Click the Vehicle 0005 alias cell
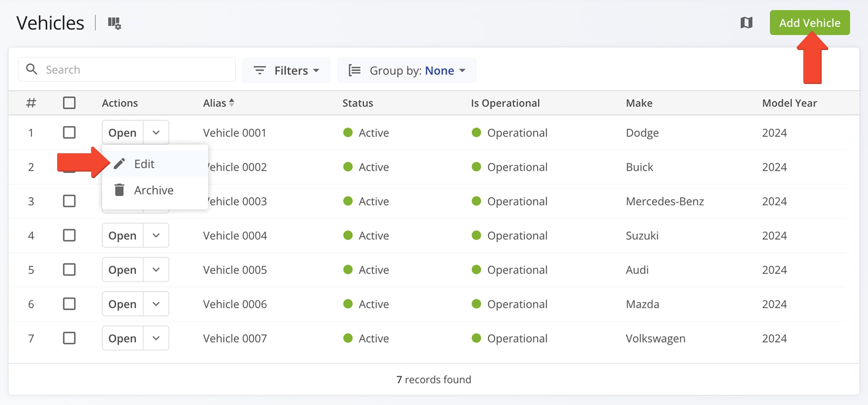This screenshot has width=868, height=405. tap(235, 270)
